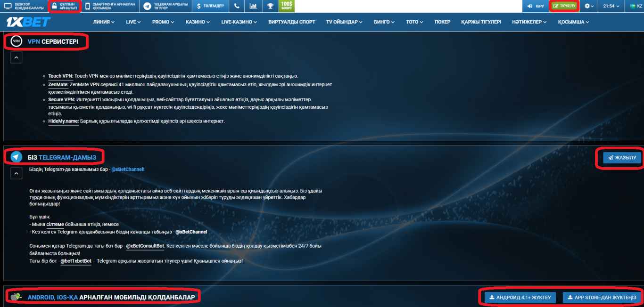
Task: Click green Тіркелу registration button
Action: click(x=564, y=6)
